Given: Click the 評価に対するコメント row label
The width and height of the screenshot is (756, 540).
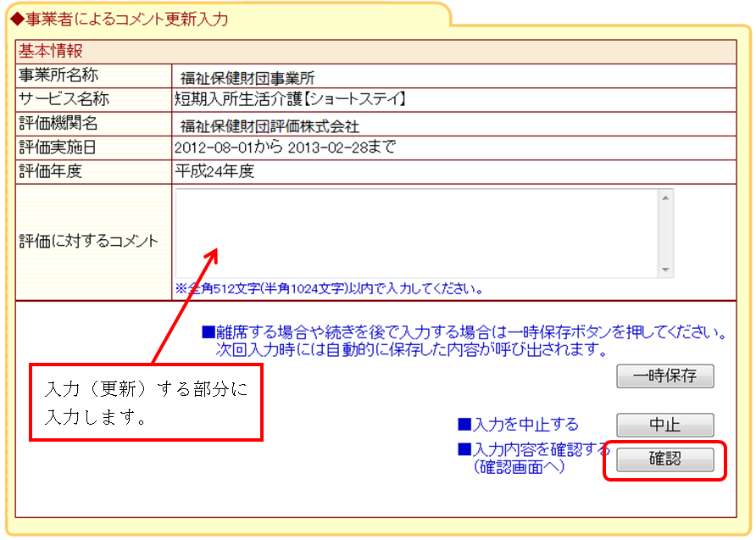Looking at the screenshot, I should [89, 241].
